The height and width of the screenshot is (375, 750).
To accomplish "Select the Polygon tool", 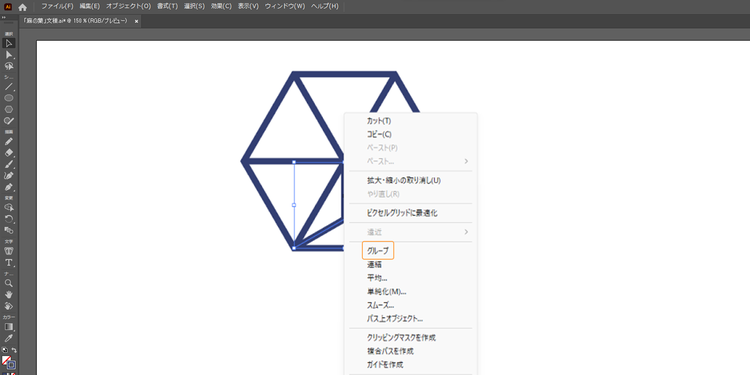I will coord(9,109).
